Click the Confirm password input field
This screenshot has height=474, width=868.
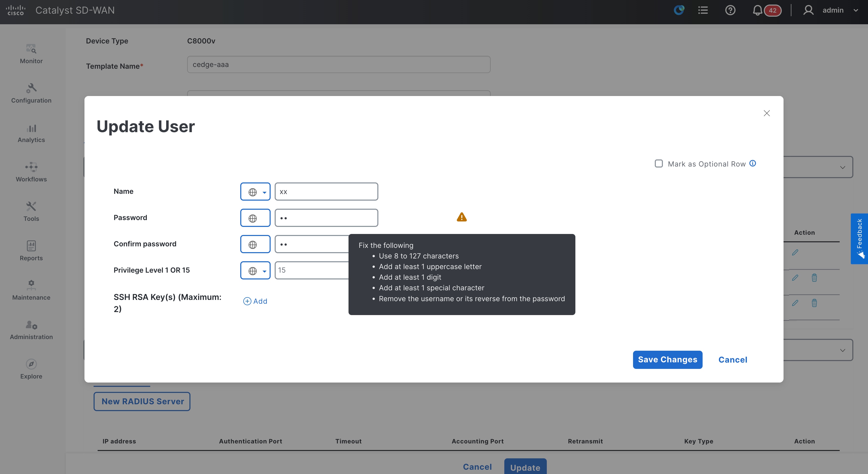click(x=312, y=244)
